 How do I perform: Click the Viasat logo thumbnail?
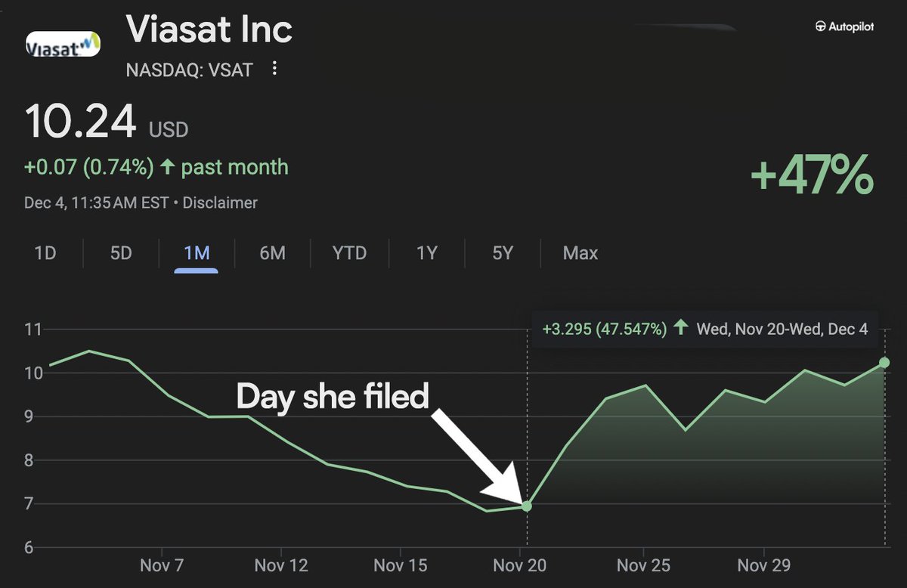point(63,45)
